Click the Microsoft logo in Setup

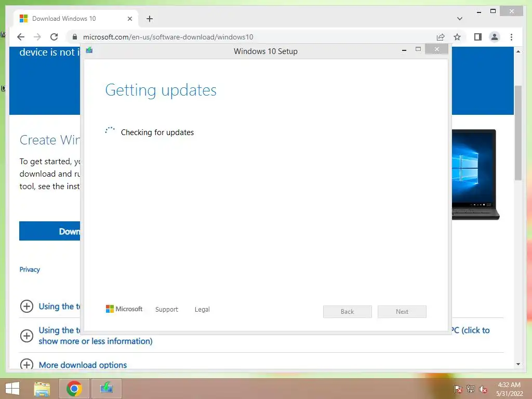point(124,309)
